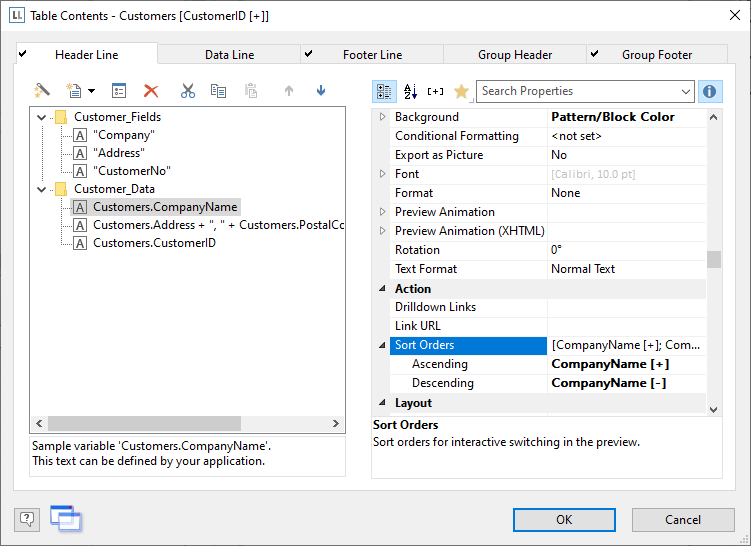The width and height of the screenshot is (751, 546).
Task: Click the line properties icon
Action: pyautogui.click(x=119, y=91)
